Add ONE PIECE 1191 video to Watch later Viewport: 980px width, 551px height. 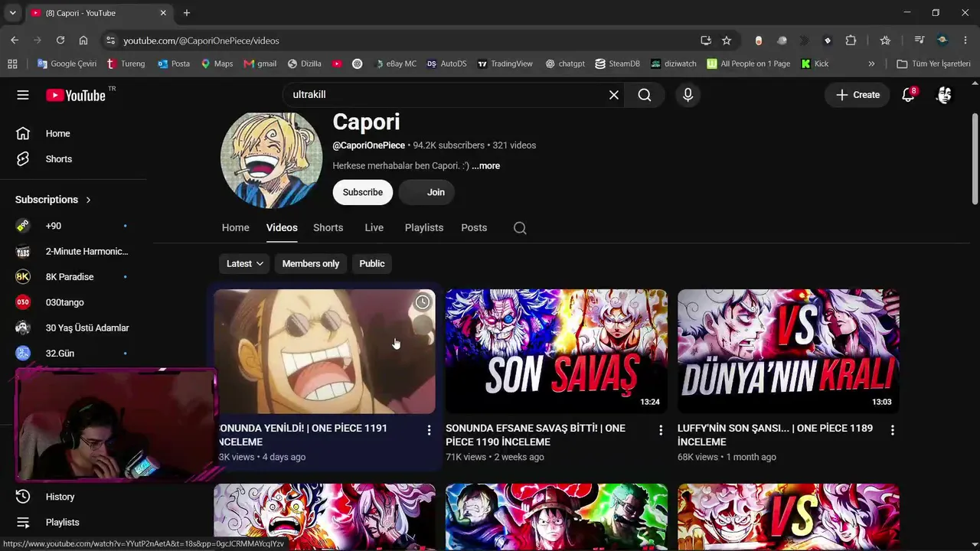422,302
